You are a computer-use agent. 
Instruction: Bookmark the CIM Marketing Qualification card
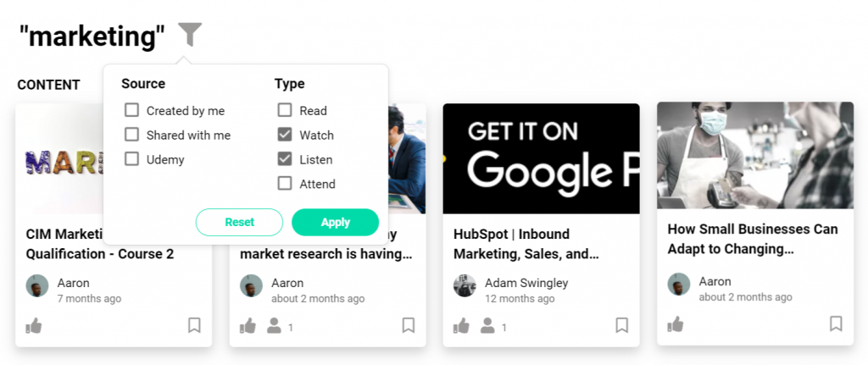[x=194, y=325]
